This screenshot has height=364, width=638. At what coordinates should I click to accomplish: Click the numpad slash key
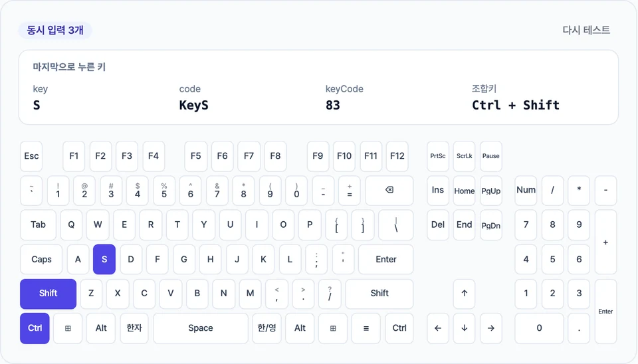point(552,191)
